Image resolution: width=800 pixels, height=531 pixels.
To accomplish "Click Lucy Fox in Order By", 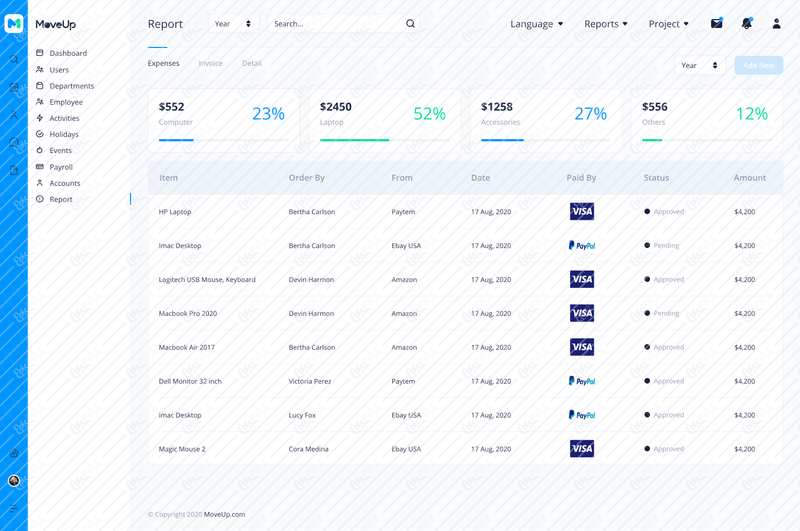I will [x=302, y=415].
